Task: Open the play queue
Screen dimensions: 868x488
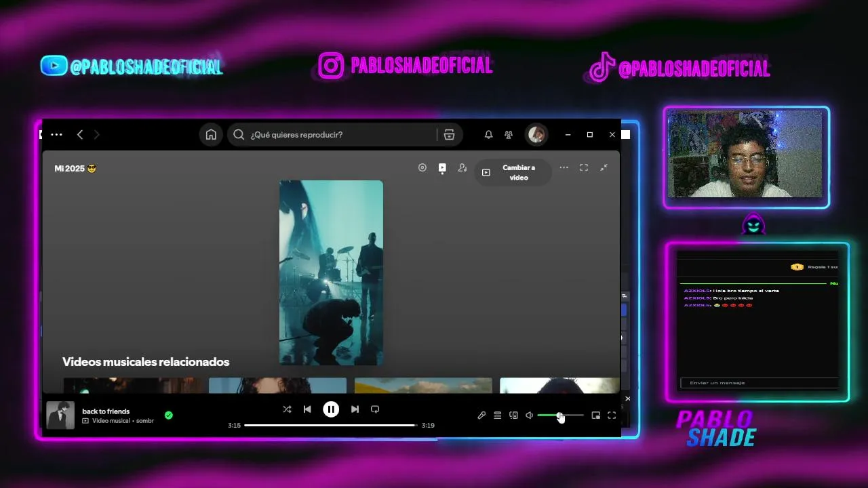Action: [498, 415]
